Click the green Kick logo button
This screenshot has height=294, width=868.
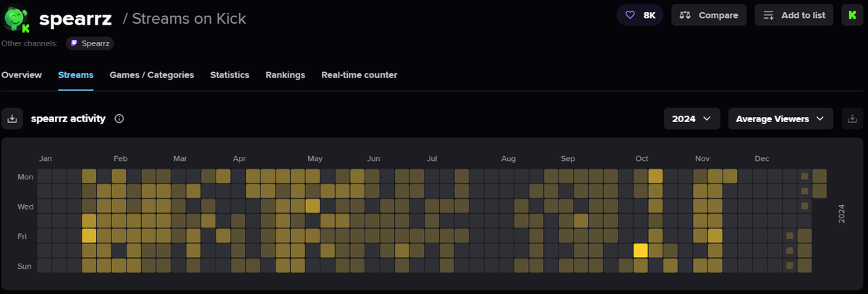coord(852,15)
